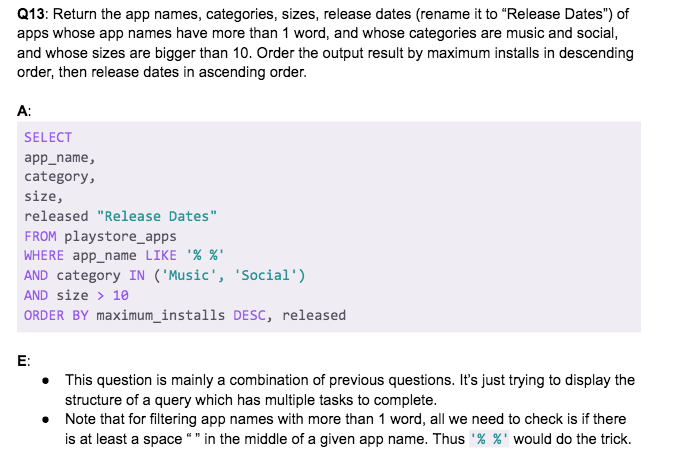The height and width of the screenshot is (458, 680).
Task: Click the size column line in code
Action: pos(44,196)
